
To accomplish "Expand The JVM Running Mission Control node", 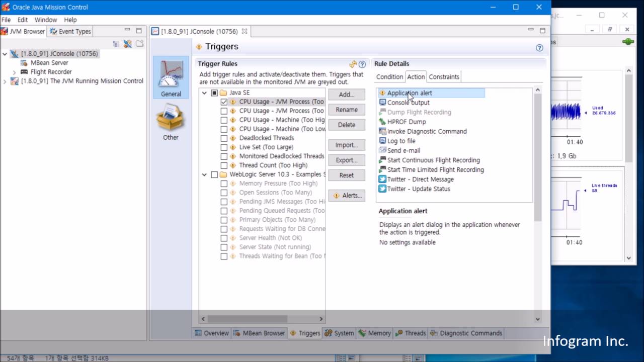I will pyautogui.click(x=5, y=81).
